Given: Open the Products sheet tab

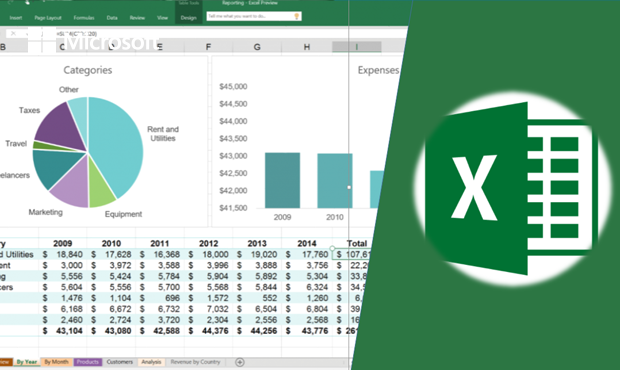Looking at the screenshot, I should 87,362.
